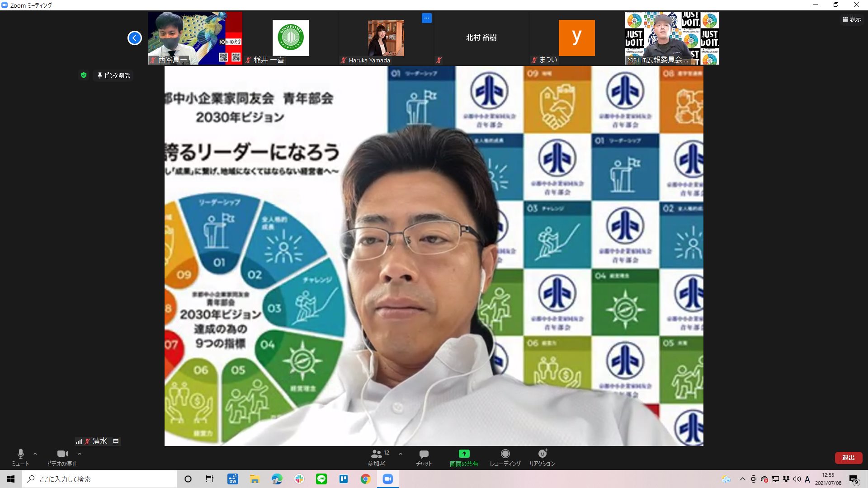868x488 pixels.
Task: View meeting encryption info shield icon
Action: point(84,75)
